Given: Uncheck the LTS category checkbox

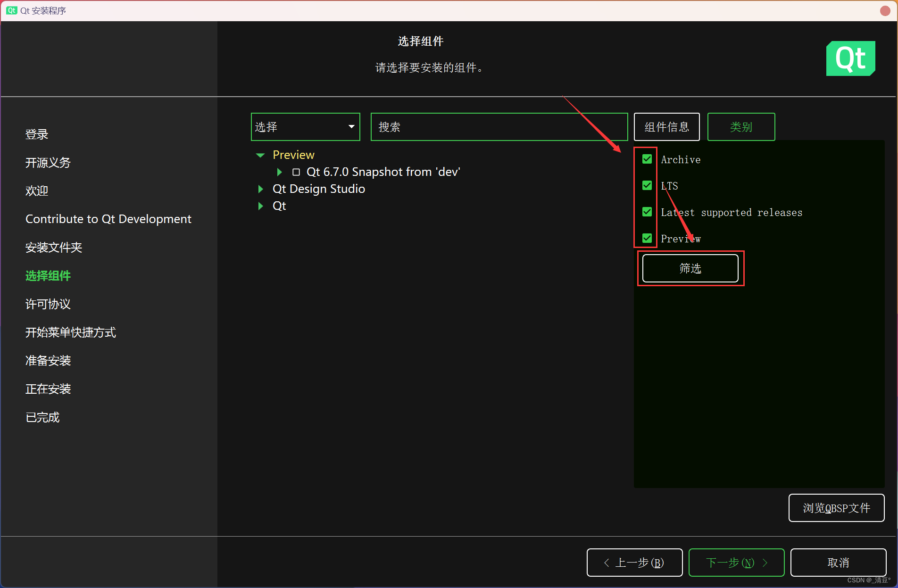Looking at the screenshot, I should pos(647,186).
